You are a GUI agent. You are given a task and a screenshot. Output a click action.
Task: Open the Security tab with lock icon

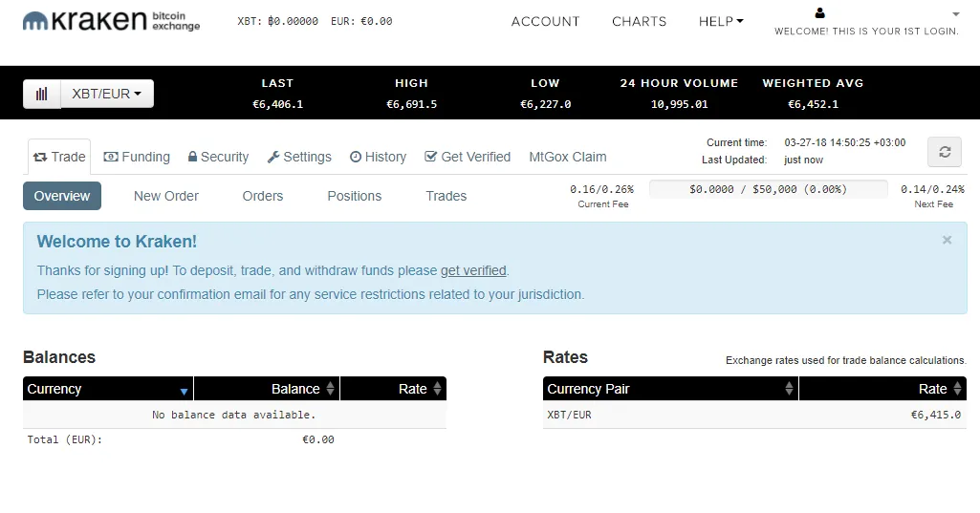coord(218,157)
